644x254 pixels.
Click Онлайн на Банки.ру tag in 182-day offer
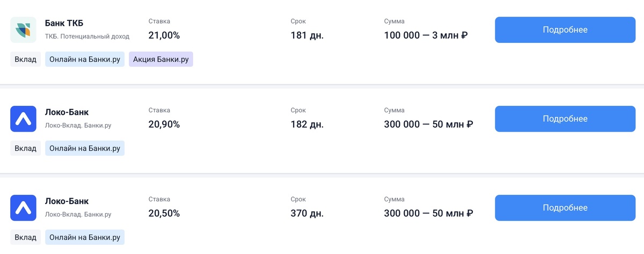pos(85,148)
